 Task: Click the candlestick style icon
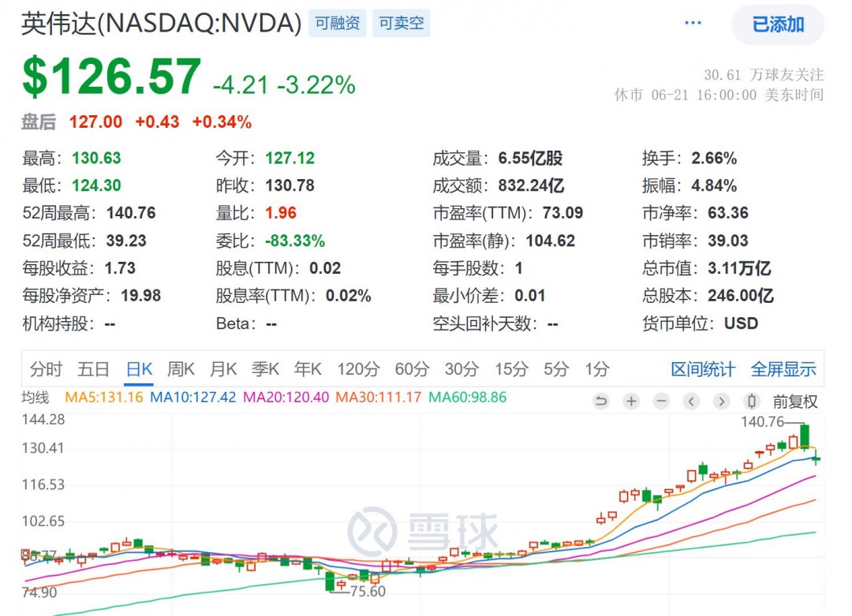tap(752, 401)
